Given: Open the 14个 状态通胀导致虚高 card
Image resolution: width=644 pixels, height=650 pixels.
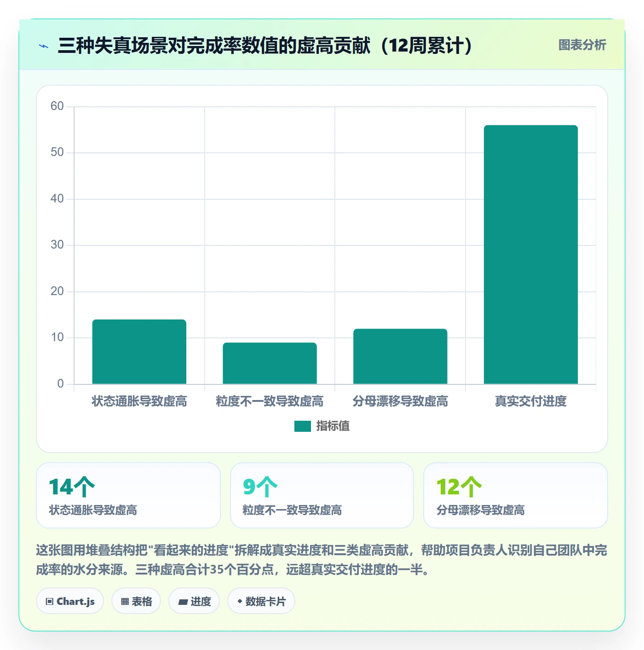Looking at the screenshot, I should [x=128, y=495].
